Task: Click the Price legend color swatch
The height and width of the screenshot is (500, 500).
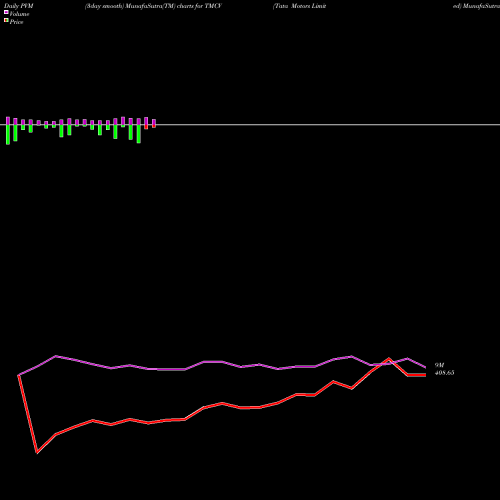Action: 6,20
